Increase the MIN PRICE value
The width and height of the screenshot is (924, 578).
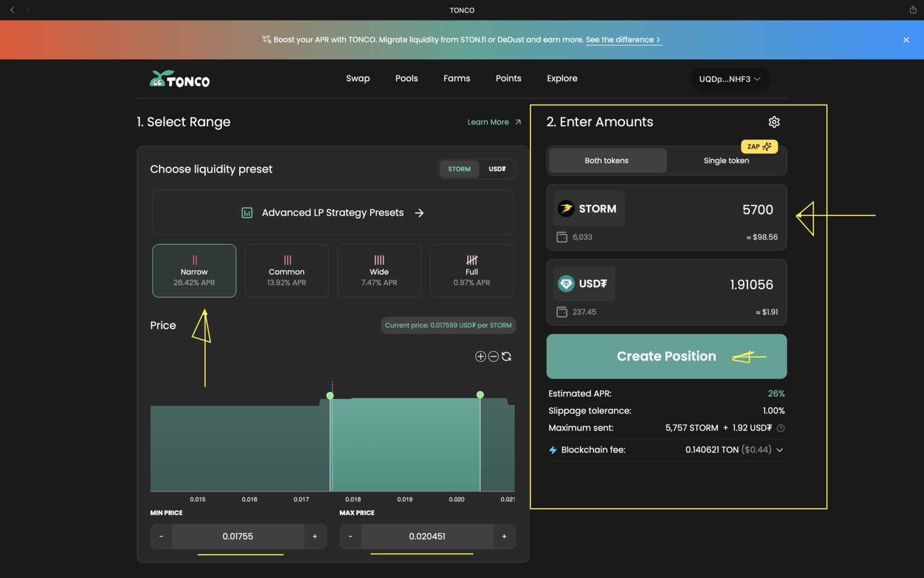click(315, 536)
